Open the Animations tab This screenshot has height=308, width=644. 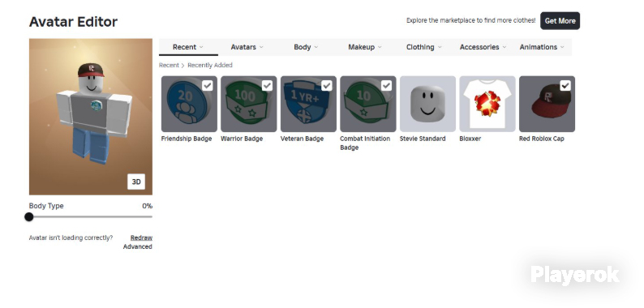(542, 47)
